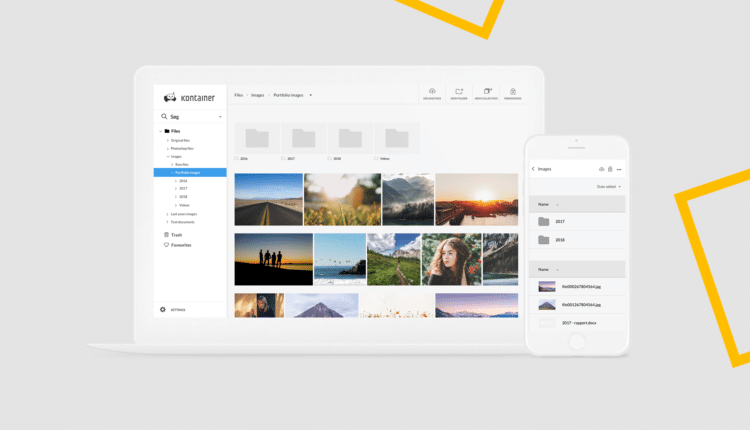Tap the phone's back arrow beside Images
Viewport: 750px width, 430px height.
pyautogui.click(x=533, y=169)
